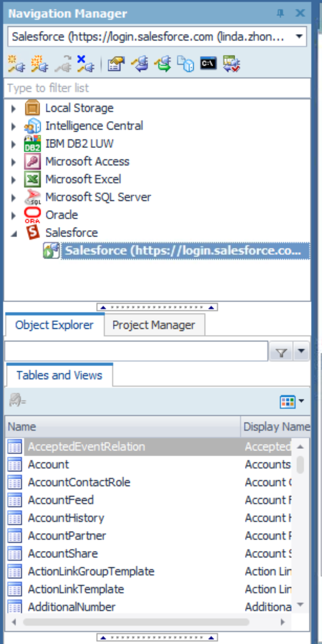The image size is (322, 644).
Task: Click the second new connection plug icon
Action: pyautogui.click(x=40, y=64)
